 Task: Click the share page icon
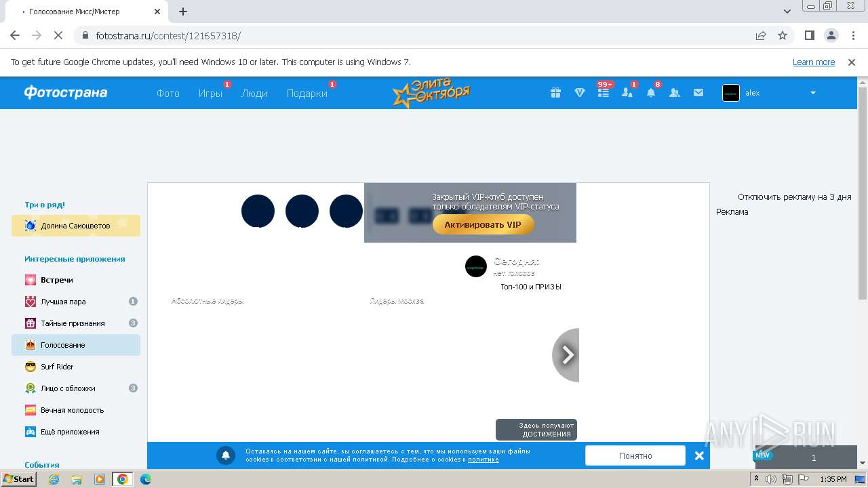pyautogui.click(x=761, y=35)
